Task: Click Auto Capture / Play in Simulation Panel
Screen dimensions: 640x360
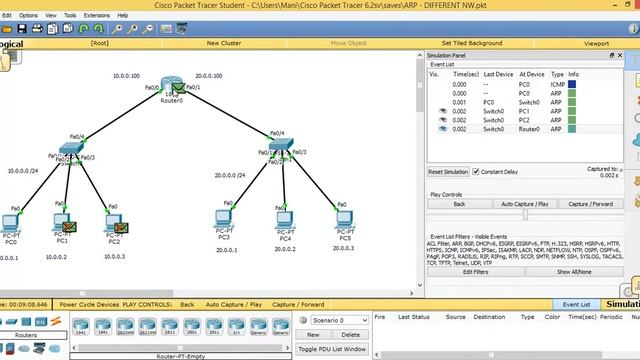Action: (524, 204)
